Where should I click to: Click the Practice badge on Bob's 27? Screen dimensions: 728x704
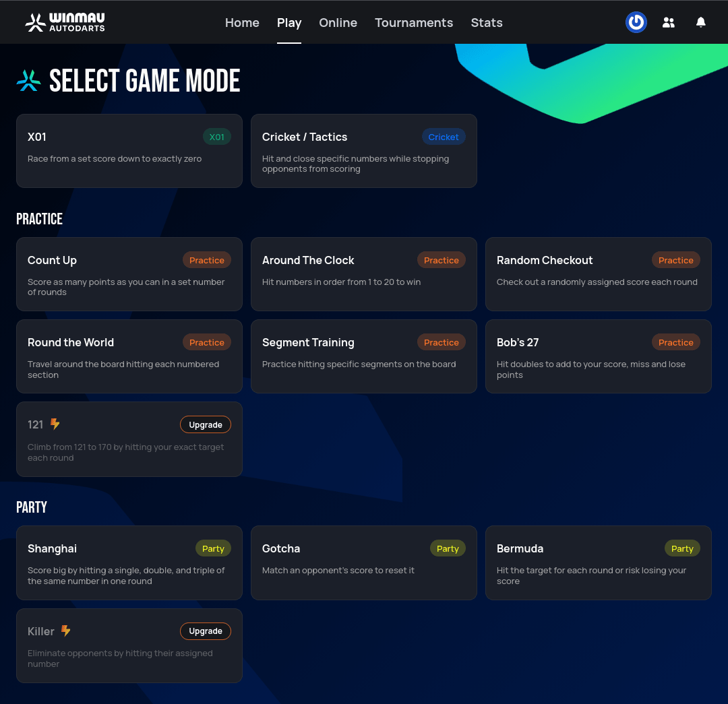point(675,342)
